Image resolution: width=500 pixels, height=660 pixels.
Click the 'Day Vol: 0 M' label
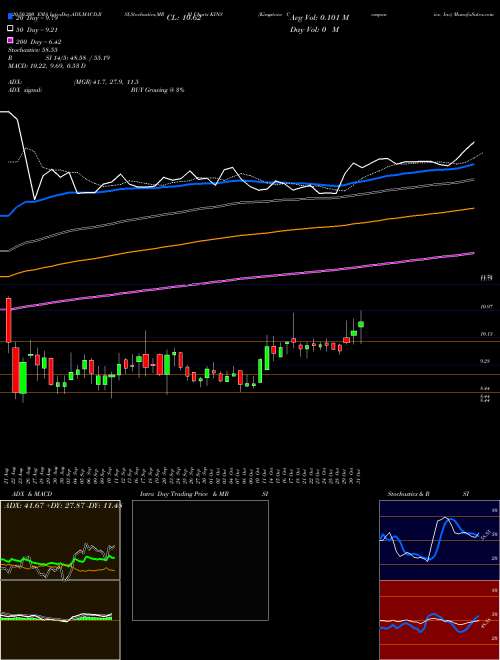[314, 29]
